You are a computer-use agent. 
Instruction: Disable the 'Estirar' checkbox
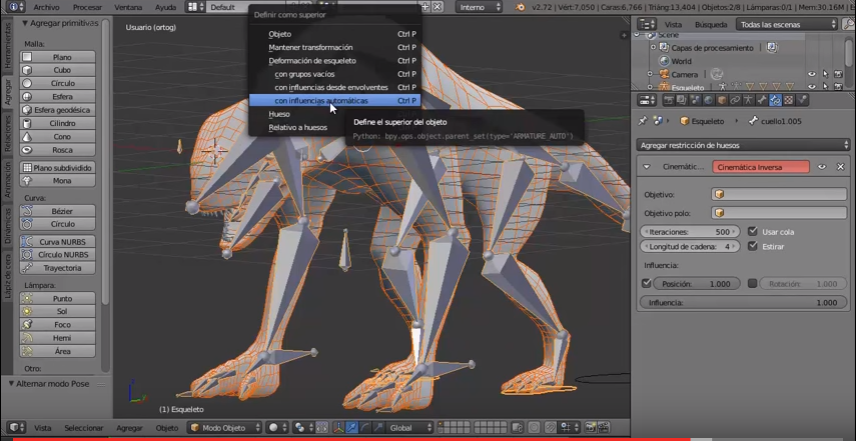click(753, 246)
